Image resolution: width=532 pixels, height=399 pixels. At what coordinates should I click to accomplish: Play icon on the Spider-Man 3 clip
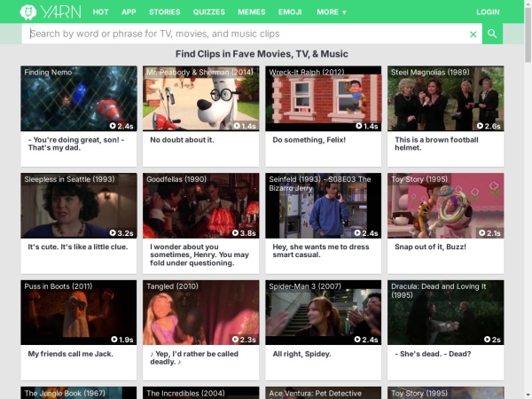[x=357, y=340]
